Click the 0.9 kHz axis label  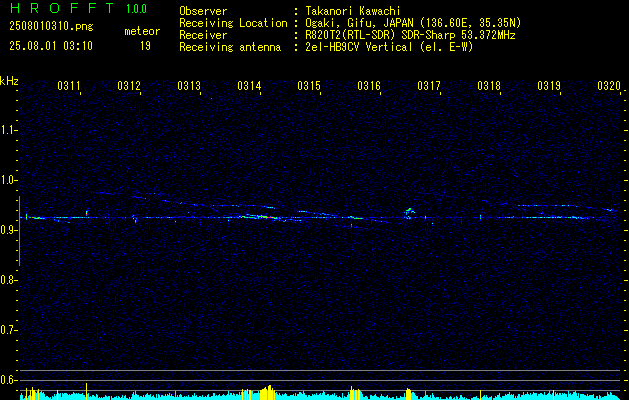point(8,230)
